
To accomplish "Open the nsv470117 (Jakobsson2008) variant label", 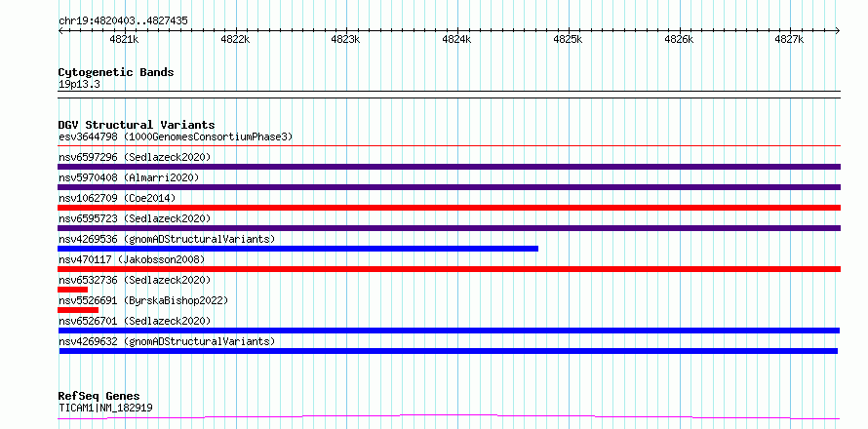I will tap(132, 259).
